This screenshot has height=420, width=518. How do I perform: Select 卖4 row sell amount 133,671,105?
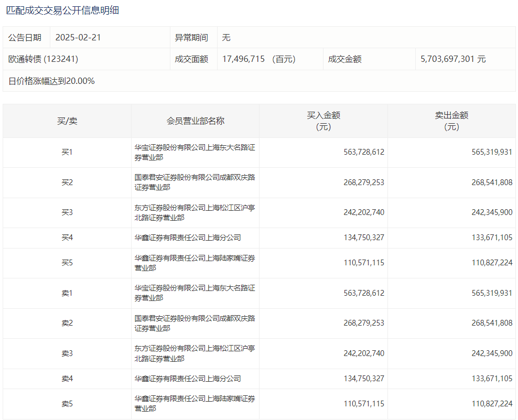pyautogui.click(x=492, y=379)
